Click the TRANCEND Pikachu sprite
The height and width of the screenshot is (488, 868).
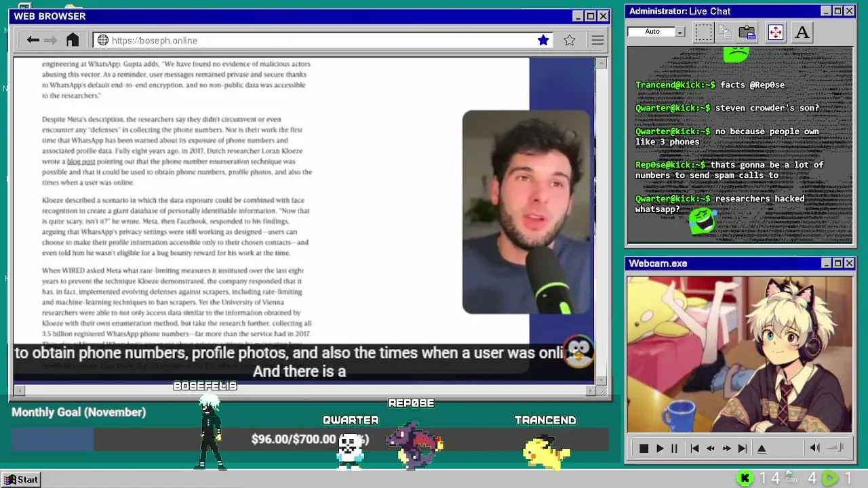point(546,451)
